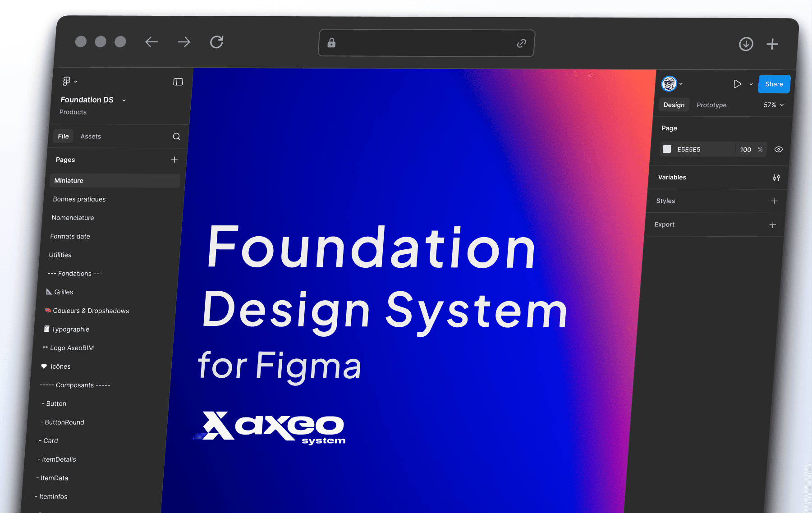Open the - Card page
This screenshot has height=513, width=812.
tap(48, 441)
